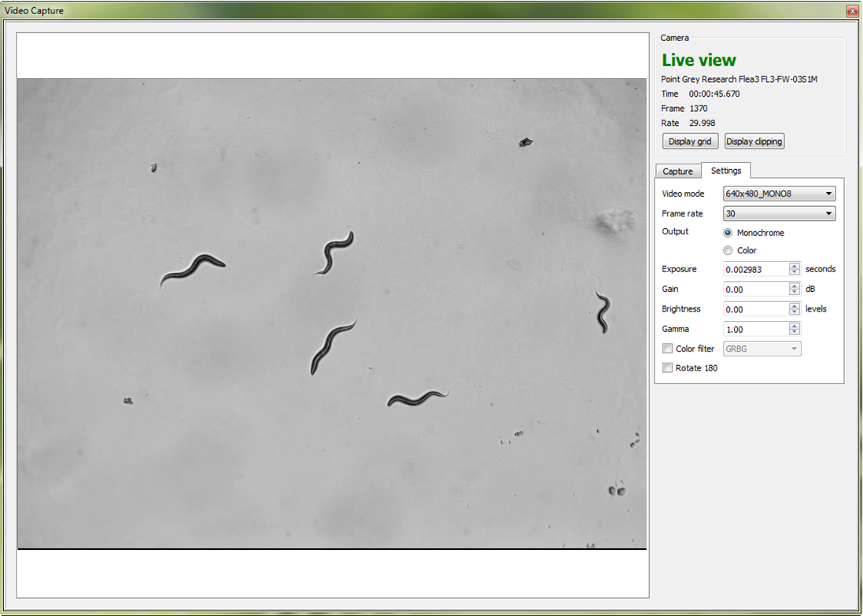The height and width of the screenshot is (616, 863).
Task: Enable the Color filter checkbox
Action: (x=668, y=349)
